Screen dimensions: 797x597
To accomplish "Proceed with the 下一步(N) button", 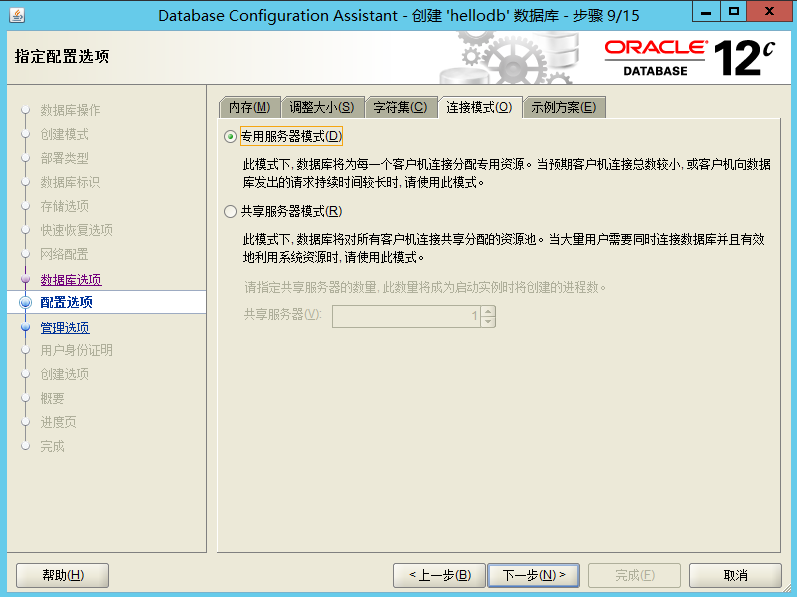I will tap(533, 575).
